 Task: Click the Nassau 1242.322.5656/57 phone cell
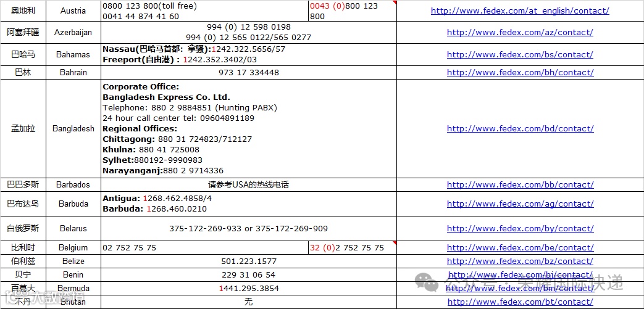pos(249,54)
